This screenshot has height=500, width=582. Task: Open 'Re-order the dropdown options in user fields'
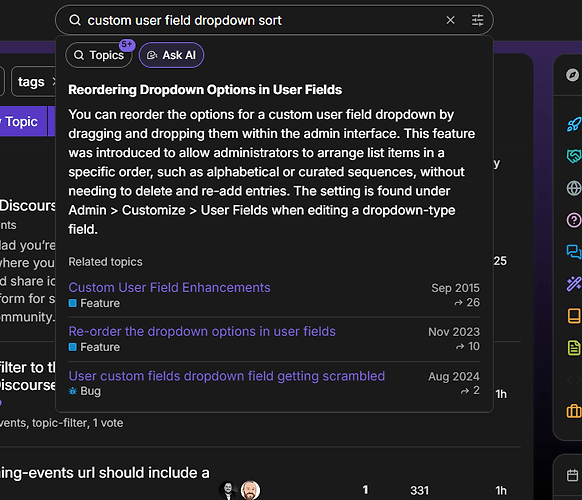coord(202,331)
